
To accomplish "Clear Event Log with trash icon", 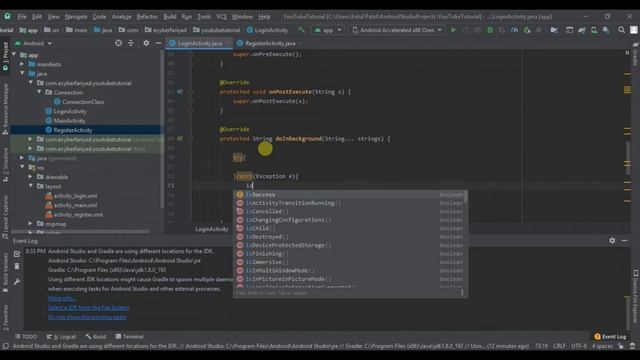I will pos(17,267).
